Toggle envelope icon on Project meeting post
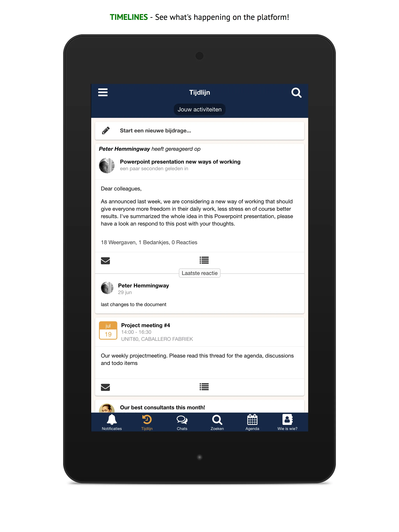This screenshot has height=532, width=399. [105, 386]
